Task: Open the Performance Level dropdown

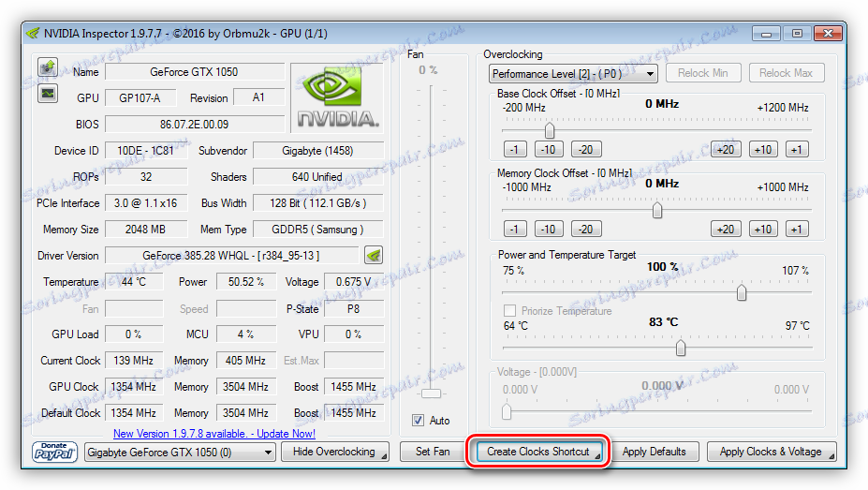Action: coord(573,74)
